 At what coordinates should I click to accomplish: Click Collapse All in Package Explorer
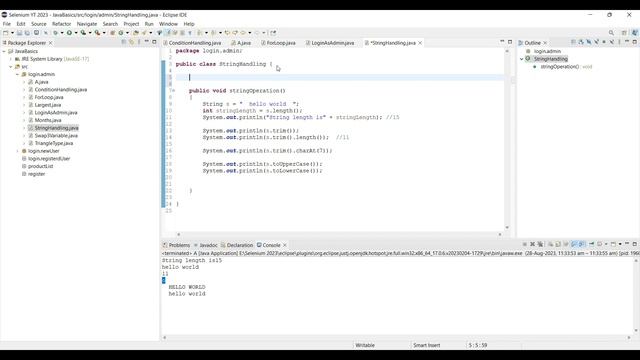coord(124,42)
